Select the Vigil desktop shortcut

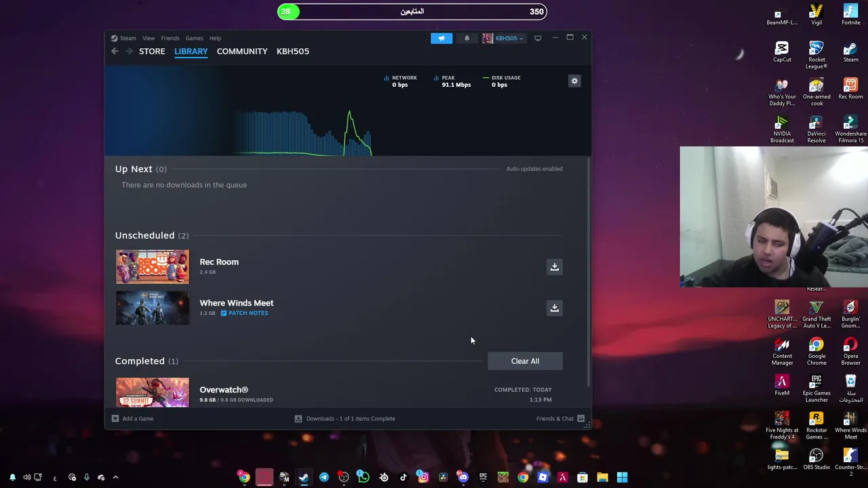point(816,15)
